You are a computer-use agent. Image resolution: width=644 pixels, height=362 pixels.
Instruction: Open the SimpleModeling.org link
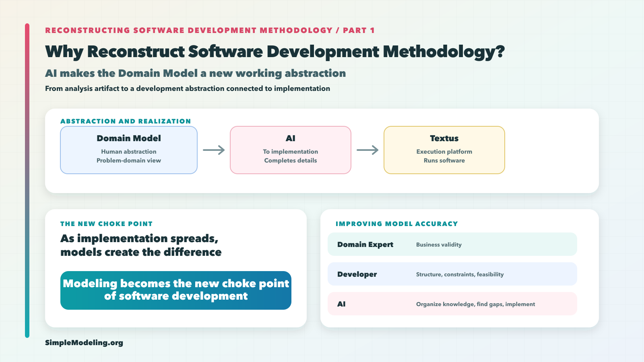pyautogui.click(x=84, y=343)
